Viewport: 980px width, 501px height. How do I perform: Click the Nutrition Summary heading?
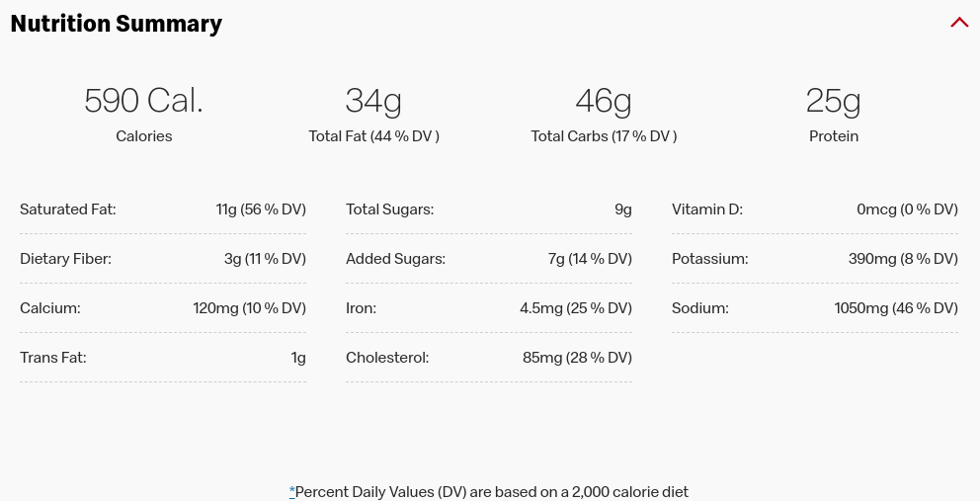117,23
